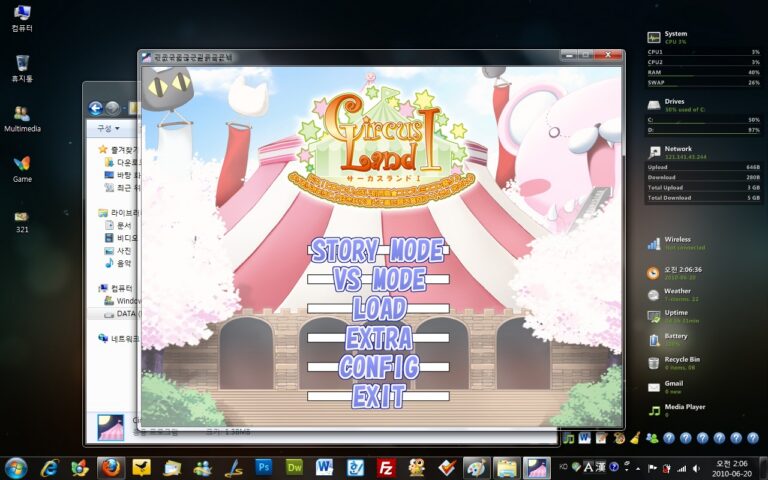The height and width of the screenshot is (480, 768).
Task: Launch Microsoft Word from the taskbar
Action: [x=324, y=468]
